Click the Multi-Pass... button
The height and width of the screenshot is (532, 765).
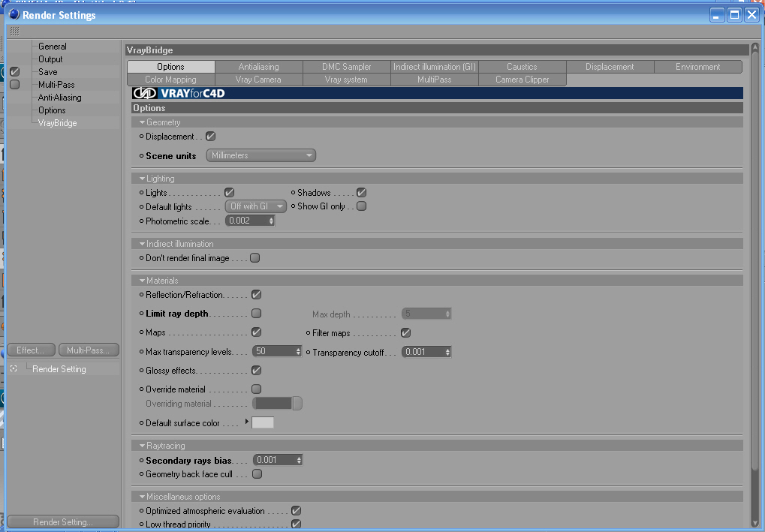[x=89, y=350]
